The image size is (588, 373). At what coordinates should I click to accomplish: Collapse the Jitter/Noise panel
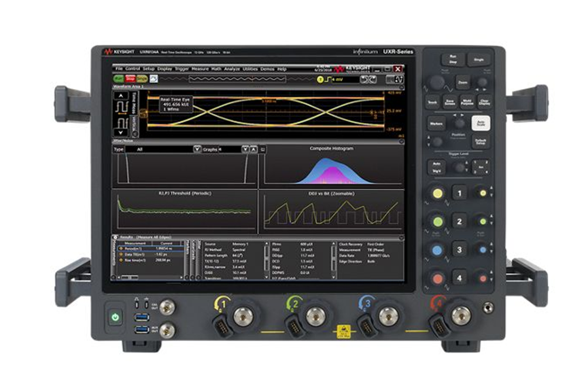tap(402, 142)
